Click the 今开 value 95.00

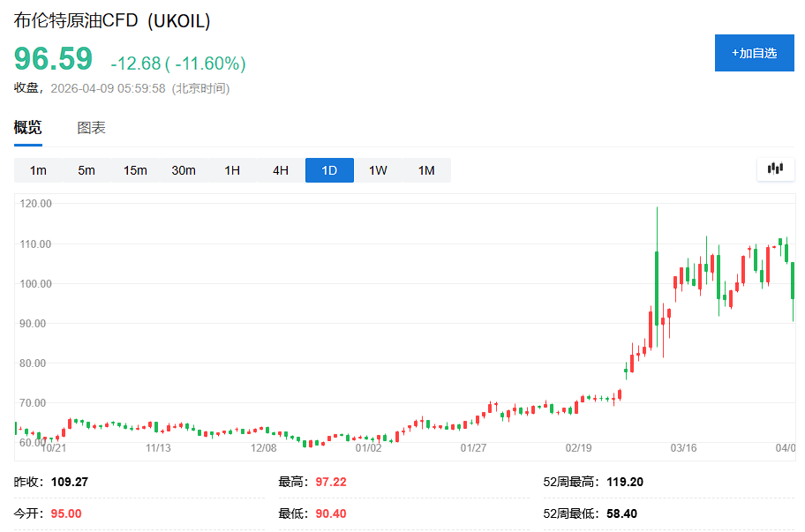click(66, 513)
